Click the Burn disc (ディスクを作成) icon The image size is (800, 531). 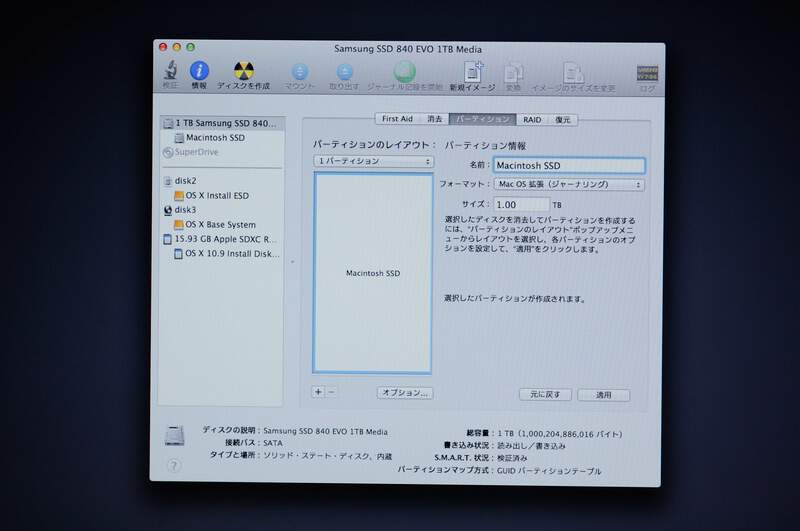tap(243, 72)
